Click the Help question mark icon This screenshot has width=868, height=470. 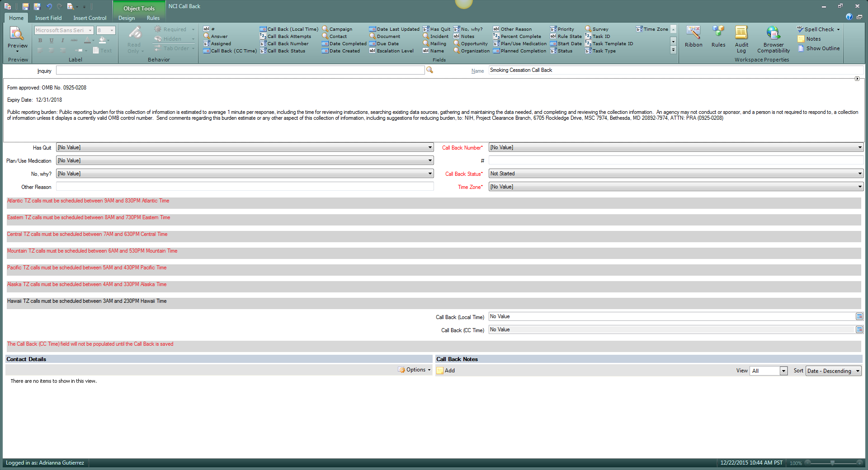[x=849, y=17]
